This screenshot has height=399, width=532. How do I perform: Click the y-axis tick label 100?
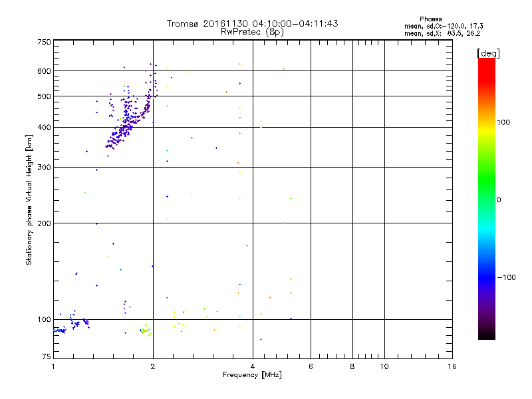pyautogui.click(x=44, y=320)
